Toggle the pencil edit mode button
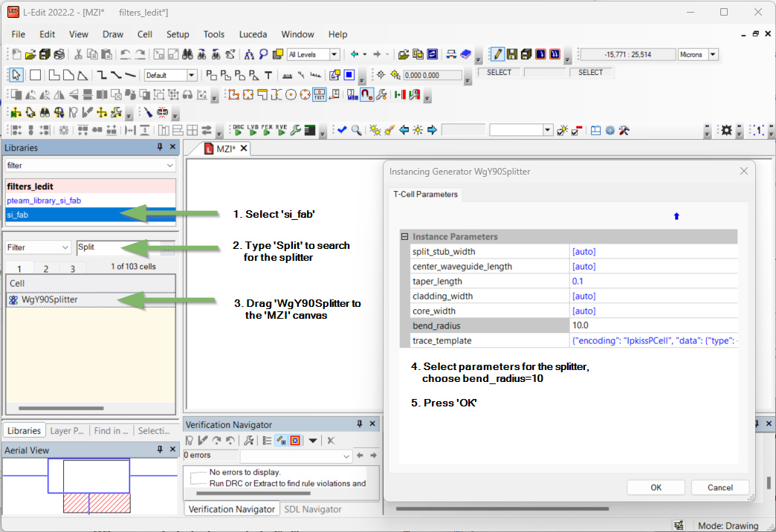 coord(497,54)
